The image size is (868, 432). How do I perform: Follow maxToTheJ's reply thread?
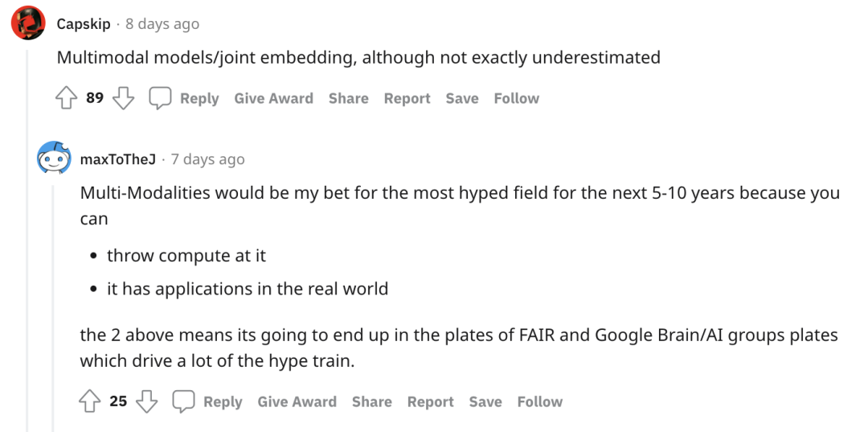(x=540, y=401)
